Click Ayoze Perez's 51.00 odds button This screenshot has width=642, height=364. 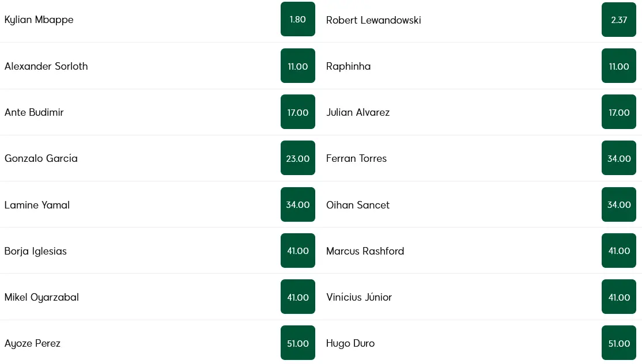[x=297, y=343]
